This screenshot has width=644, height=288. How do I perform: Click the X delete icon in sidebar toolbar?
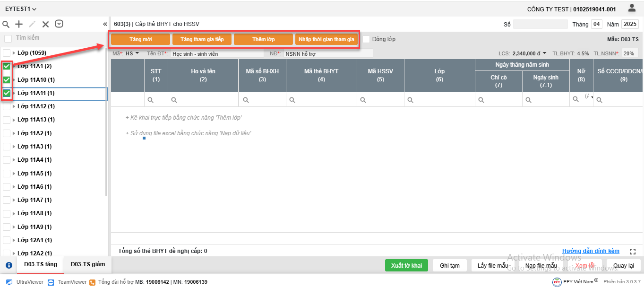pos(45,24)
